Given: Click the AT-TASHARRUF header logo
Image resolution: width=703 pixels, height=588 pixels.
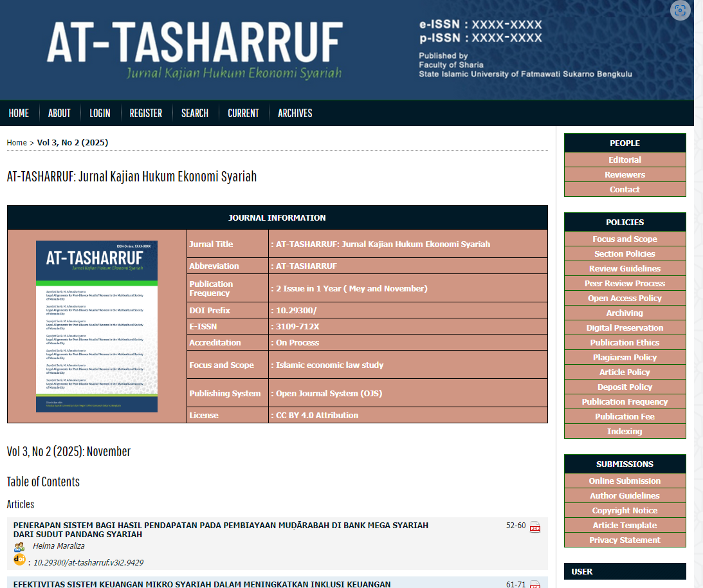Looking at the screenshot, I should (x=194, y=50).
